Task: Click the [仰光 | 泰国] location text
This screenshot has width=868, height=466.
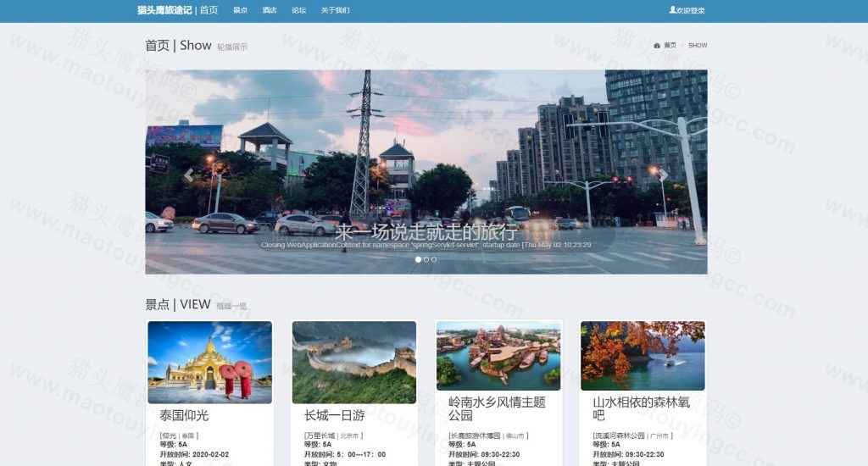Action: point(179,435)
